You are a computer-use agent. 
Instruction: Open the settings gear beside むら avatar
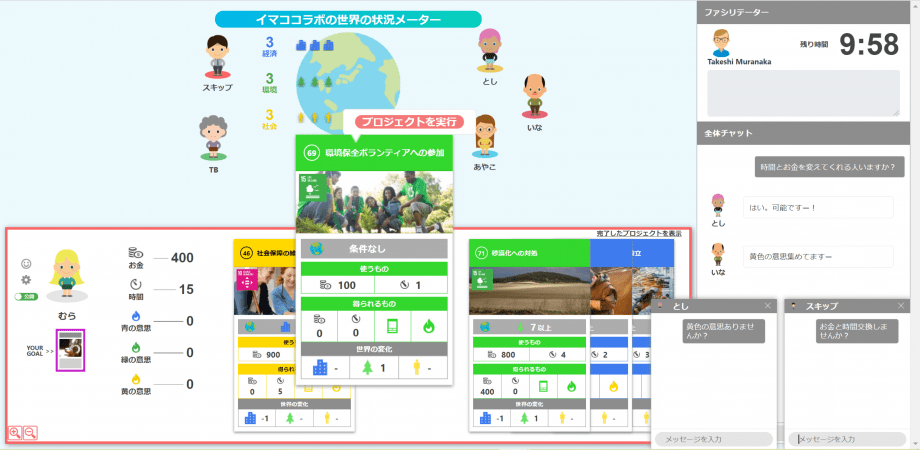[x=27, y=280]
